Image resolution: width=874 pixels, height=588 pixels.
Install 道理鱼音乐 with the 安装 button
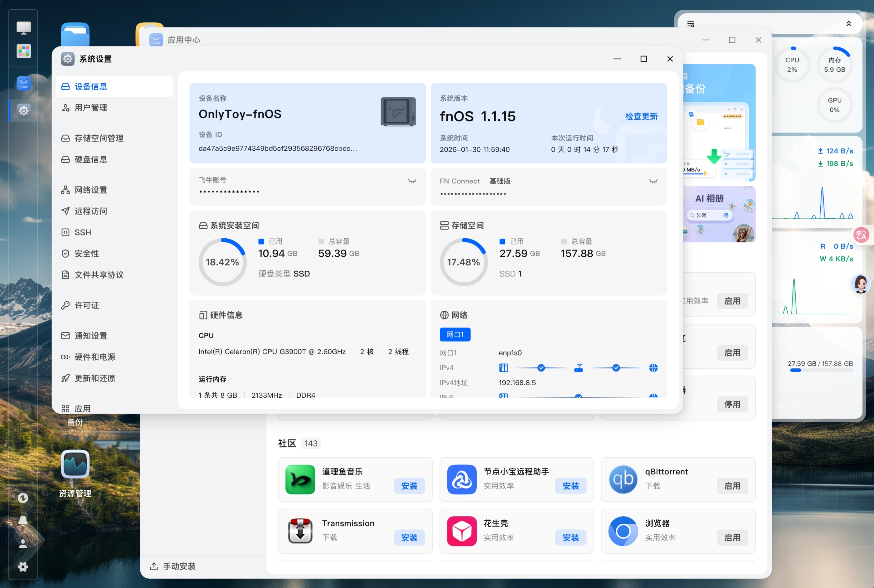(409, 486)
